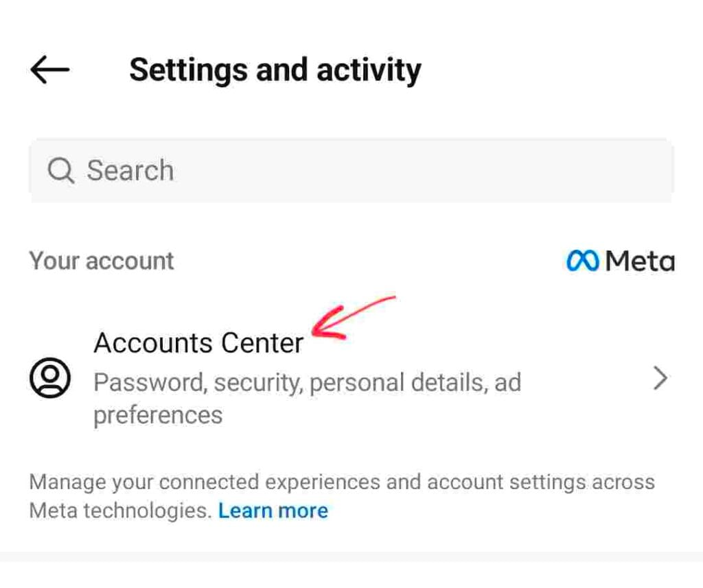Open the Accounts Center entry
Image resolution: width=703 pixels, height=588 pixels.
pyautogui.click(x=351, y=378)
